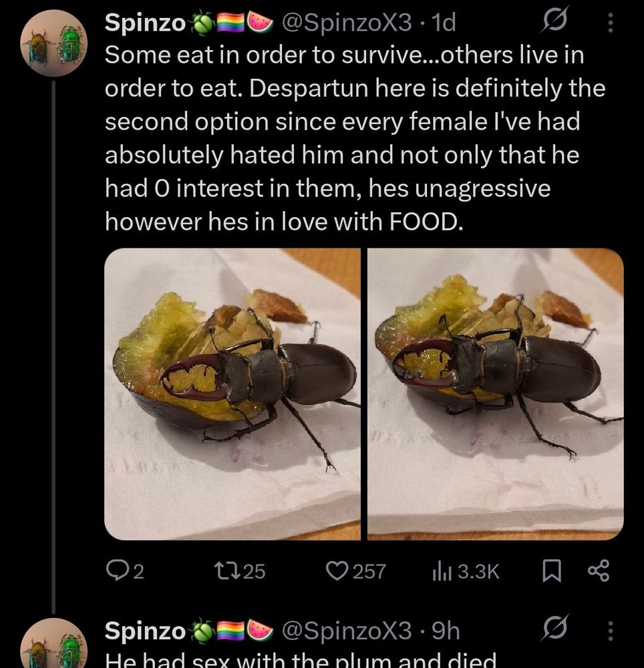This screenshot has width=644, height=668.
Task: Visit @SpinzoX3 handle on 9h post
Action: 347,631
